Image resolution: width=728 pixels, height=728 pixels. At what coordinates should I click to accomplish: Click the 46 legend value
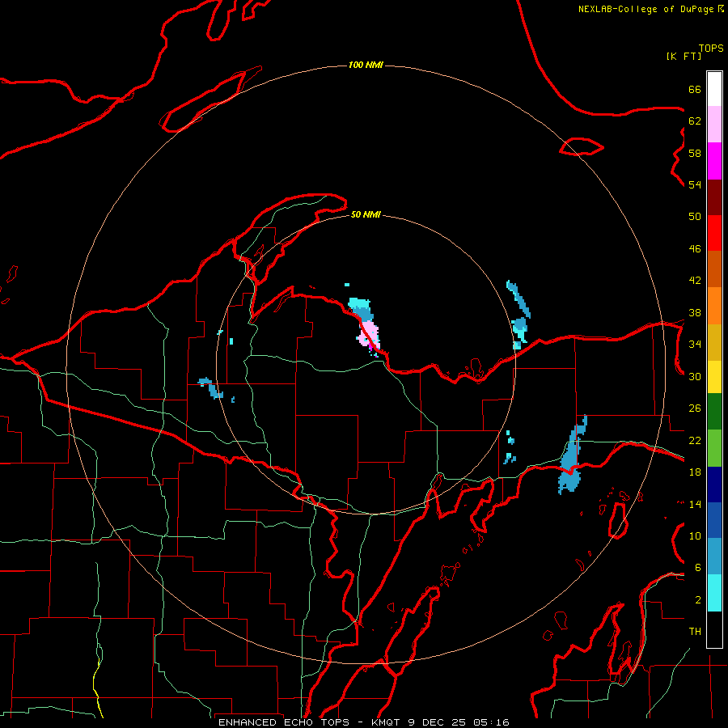[695, 249]
